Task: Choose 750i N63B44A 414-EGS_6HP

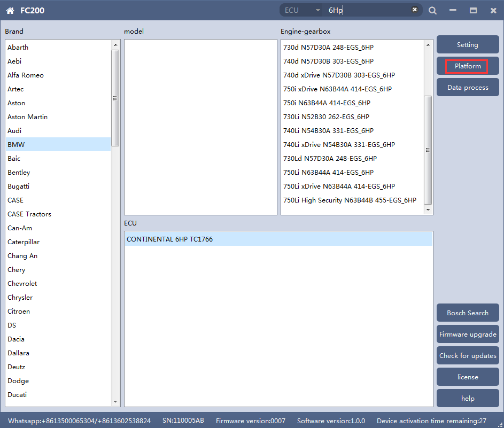Action: click(x=353, y=103)
